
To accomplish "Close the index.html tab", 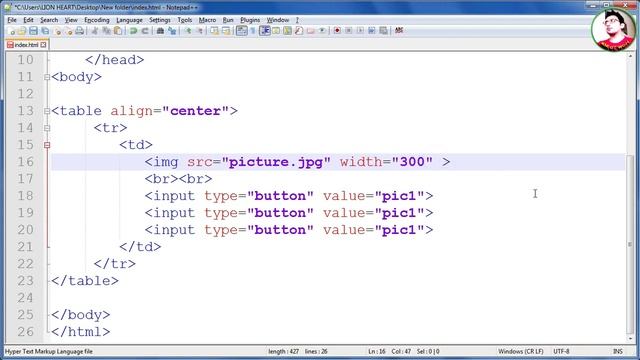I will [43, 45].
